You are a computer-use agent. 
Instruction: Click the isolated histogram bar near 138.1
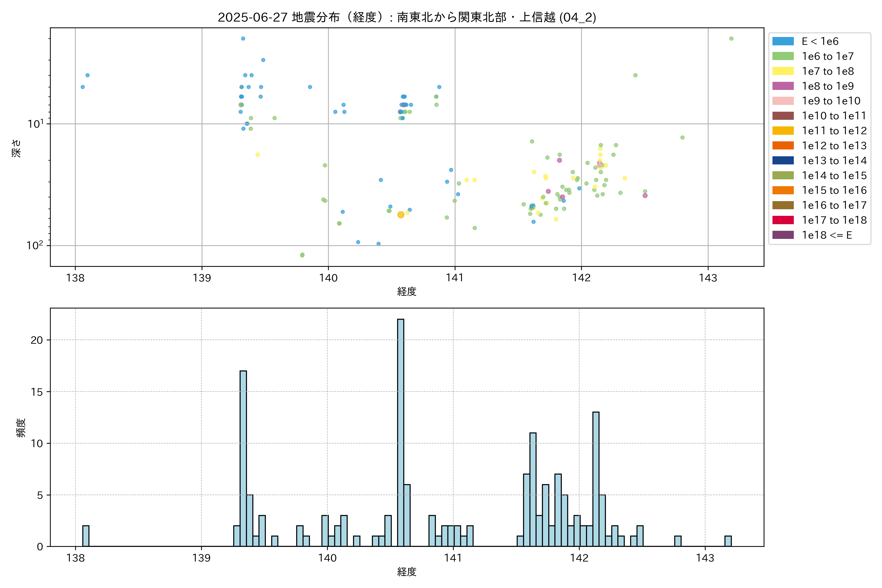(86, 536)
